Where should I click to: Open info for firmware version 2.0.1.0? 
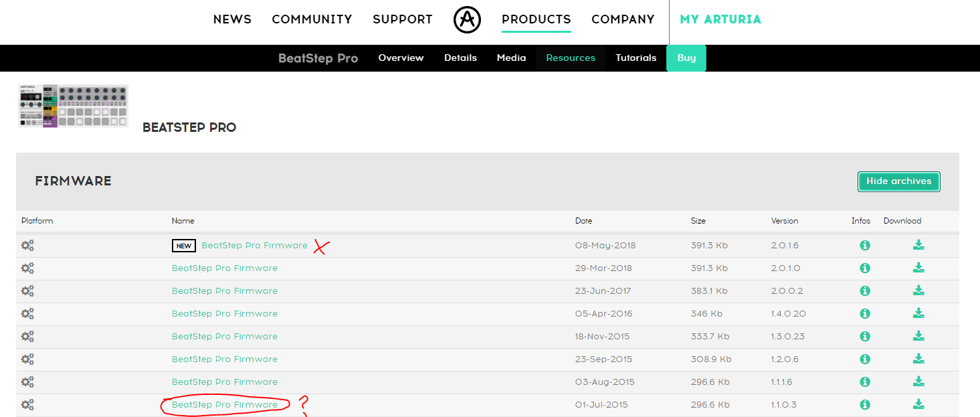click(864, 268)
